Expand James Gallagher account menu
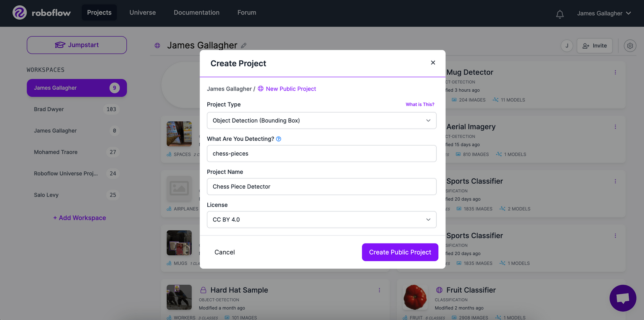This screenshot has width=644, height=320. [x=604, y=13]
